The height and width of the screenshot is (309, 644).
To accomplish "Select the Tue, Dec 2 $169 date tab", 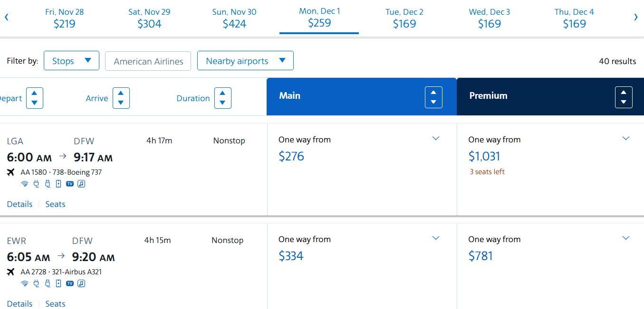I will coord(404,18).
